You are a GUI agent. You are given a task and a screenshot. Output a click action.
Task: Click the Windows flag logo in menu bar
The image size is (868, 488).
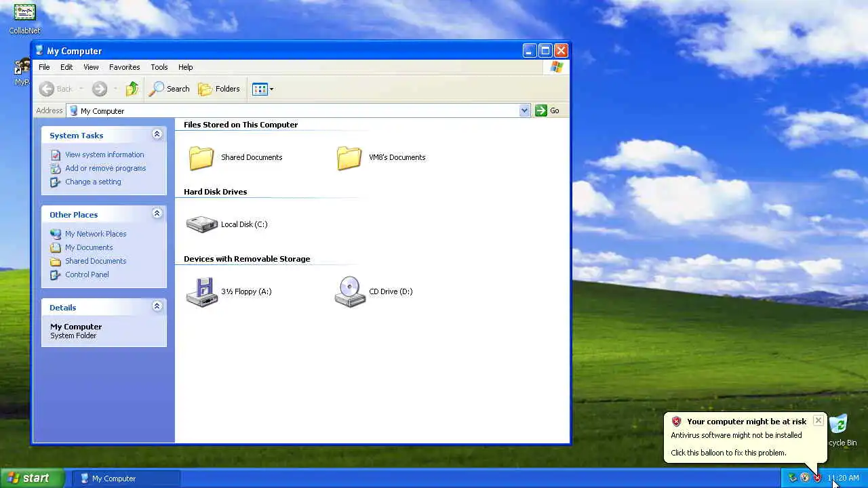coord(557,67)
